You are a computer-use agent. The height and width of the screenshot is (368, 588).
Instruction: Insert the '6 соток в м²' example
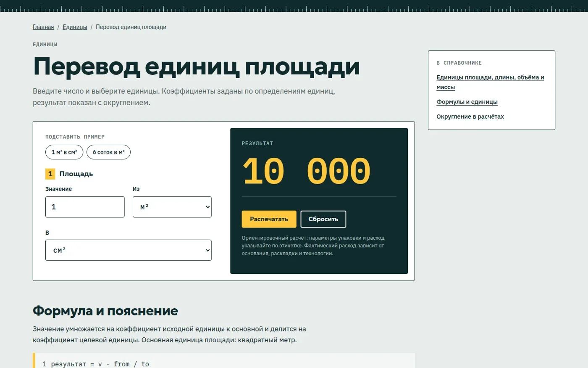[x=108, y=152]
